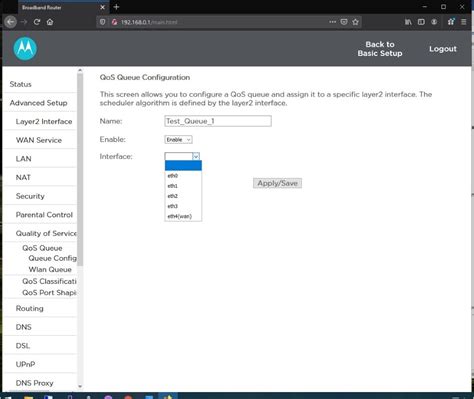This screenshot has height=399, width=474.
Task: Open QoS Queue submenu
Action: (42, 248)
